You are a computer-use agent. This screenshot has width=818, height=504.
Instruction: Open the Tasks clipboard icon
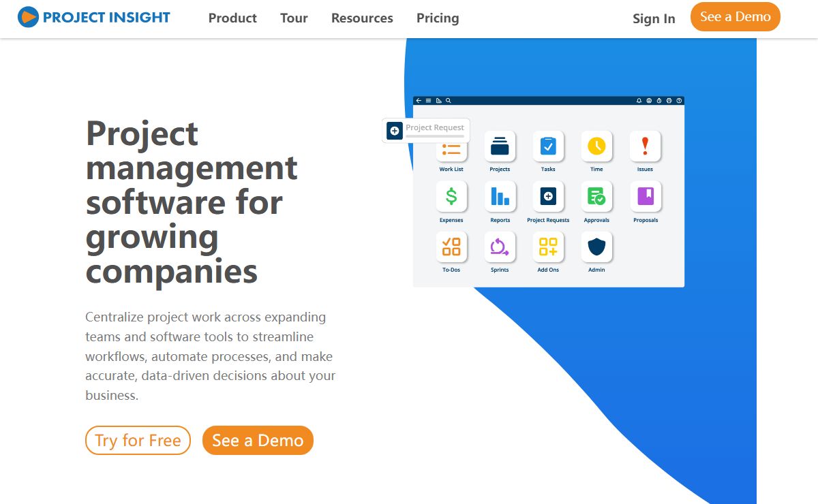coord(548,146)
